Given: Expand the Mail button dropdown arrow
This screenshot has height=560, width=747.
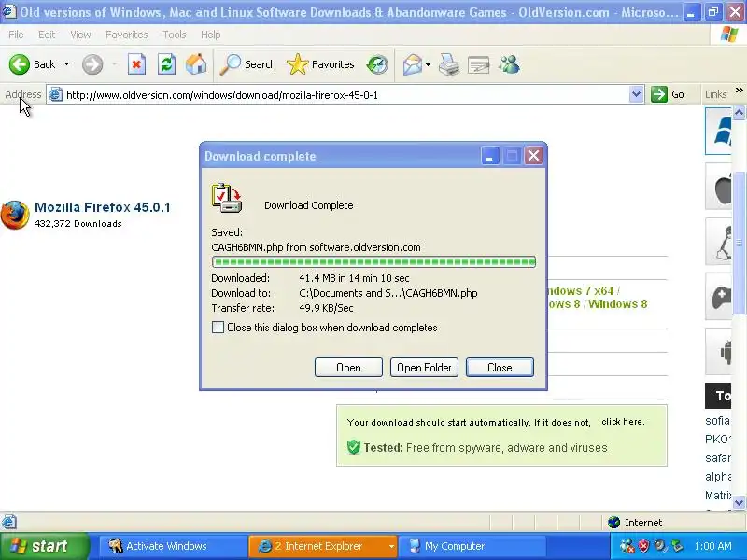Looking at the screenshot, I should tap(428, 64).
